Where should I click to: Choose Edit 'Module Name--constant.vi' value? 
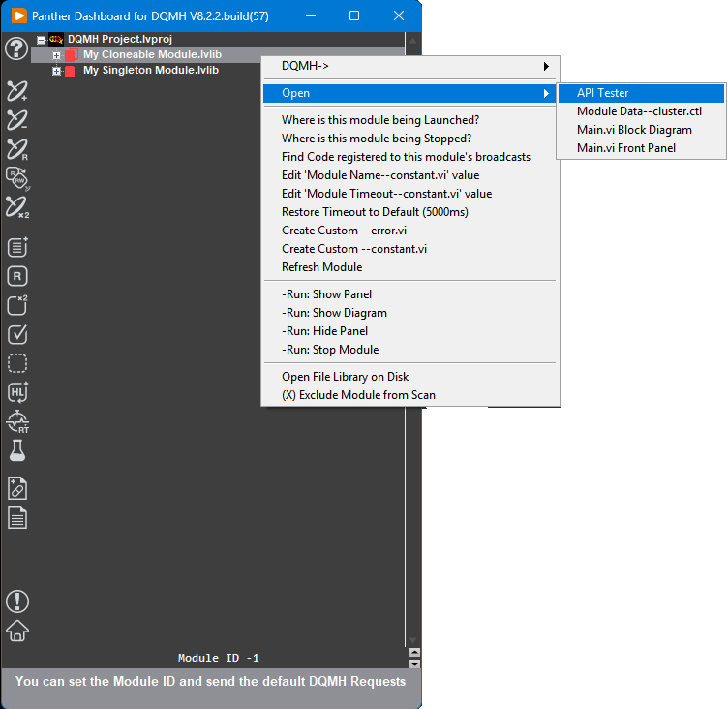coord(409,175)
